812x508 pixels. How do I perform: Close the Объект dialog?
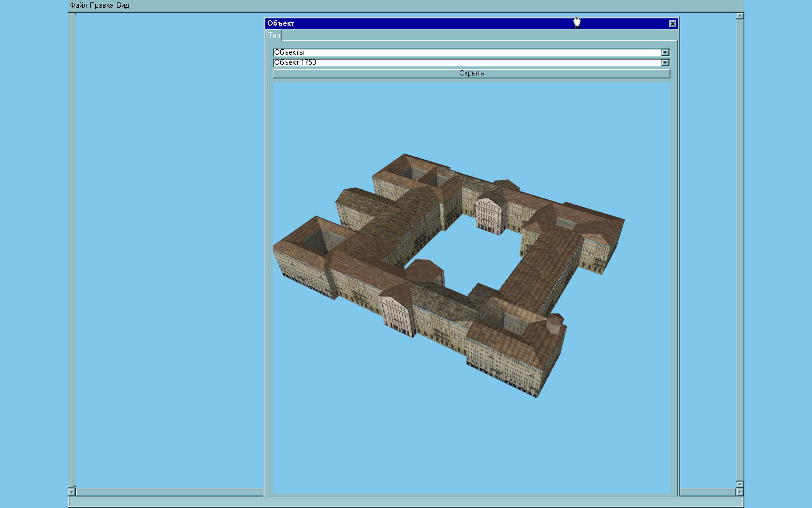coord(672,24)
